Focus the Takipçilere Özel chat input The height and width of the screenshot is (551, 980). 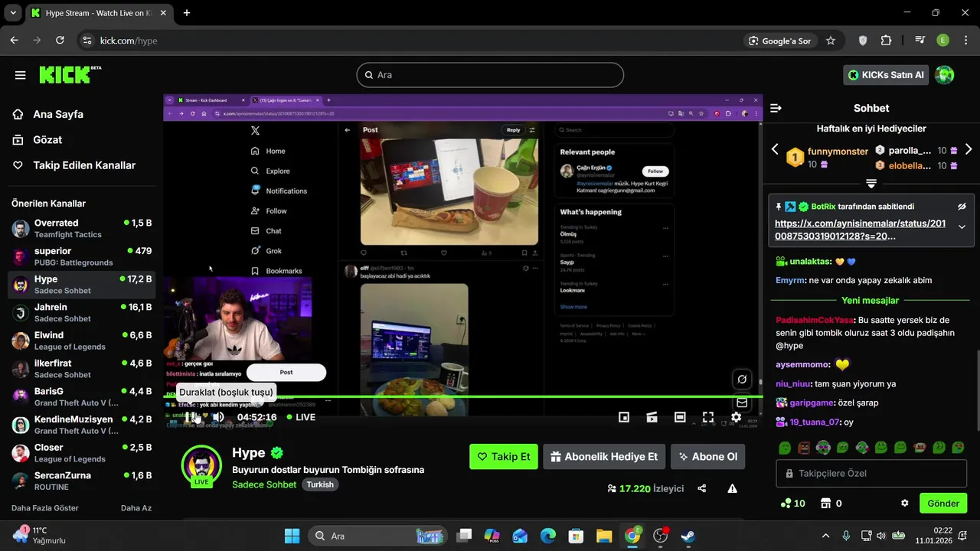(871, 473)
